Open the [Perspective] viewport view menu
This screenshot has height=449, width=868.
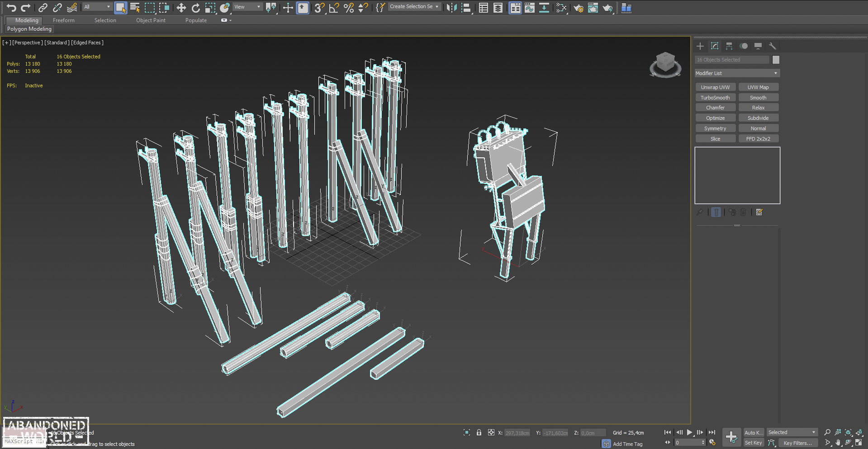pos(28,43)
